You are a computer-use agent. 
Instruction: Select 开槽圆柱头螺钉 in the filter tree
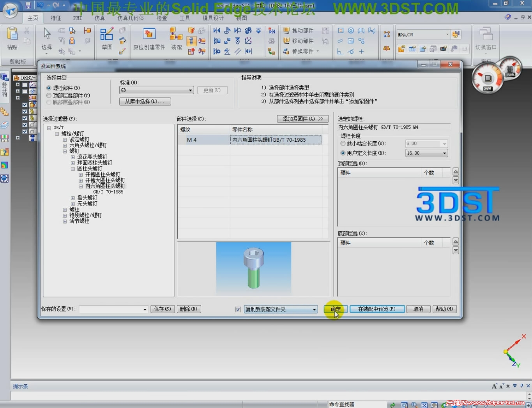103,174
